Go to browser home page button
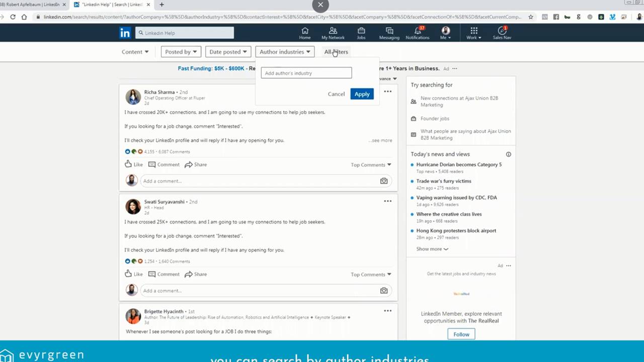 click(x=24, y=17)
